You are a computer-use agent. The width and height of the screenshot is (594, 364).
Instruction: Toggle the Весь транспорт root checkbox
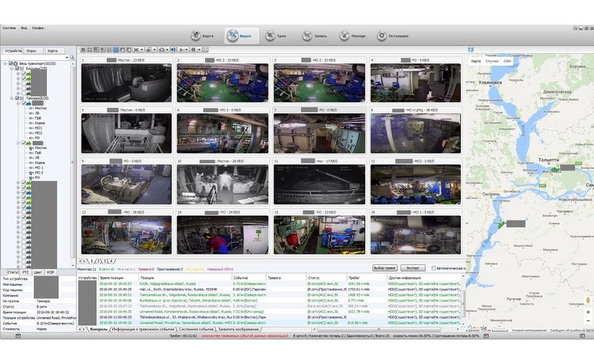[12, 63]
